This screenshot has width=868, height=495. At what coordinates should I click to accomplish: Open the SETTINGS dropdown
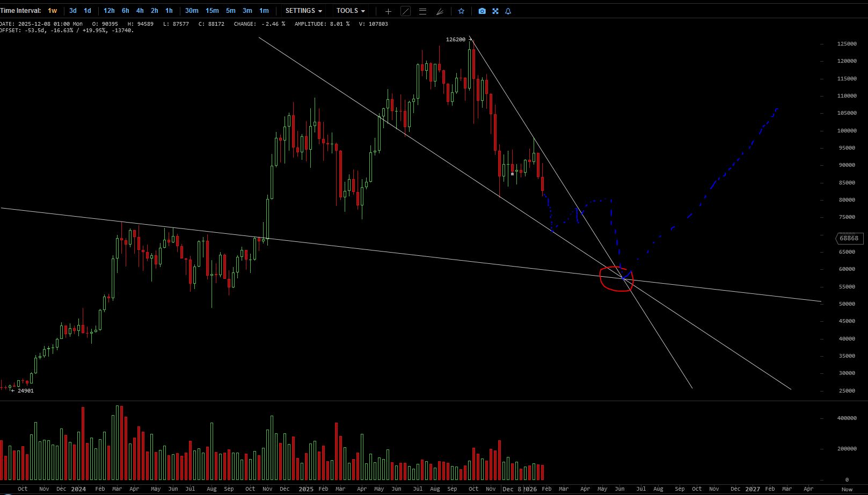tap(303, 11)
